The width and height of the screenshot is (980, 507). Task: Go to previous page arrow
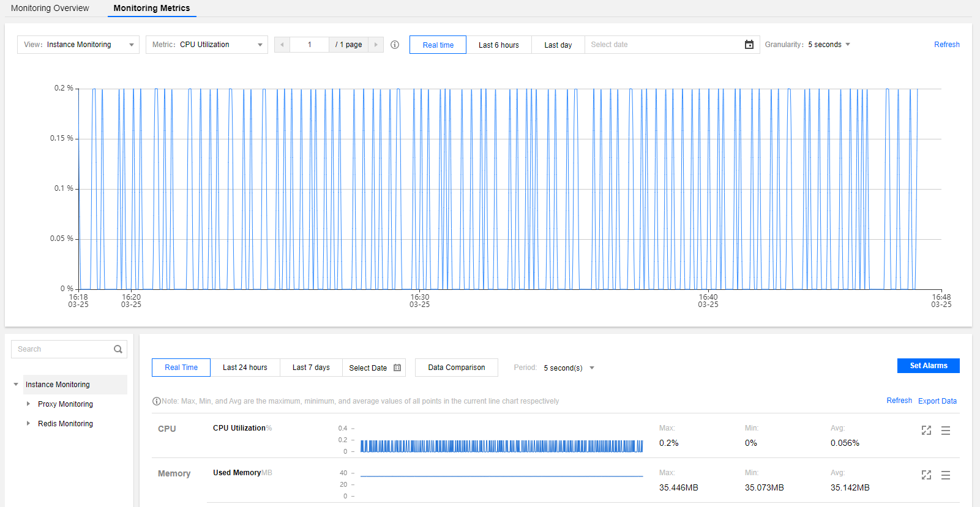282,45
